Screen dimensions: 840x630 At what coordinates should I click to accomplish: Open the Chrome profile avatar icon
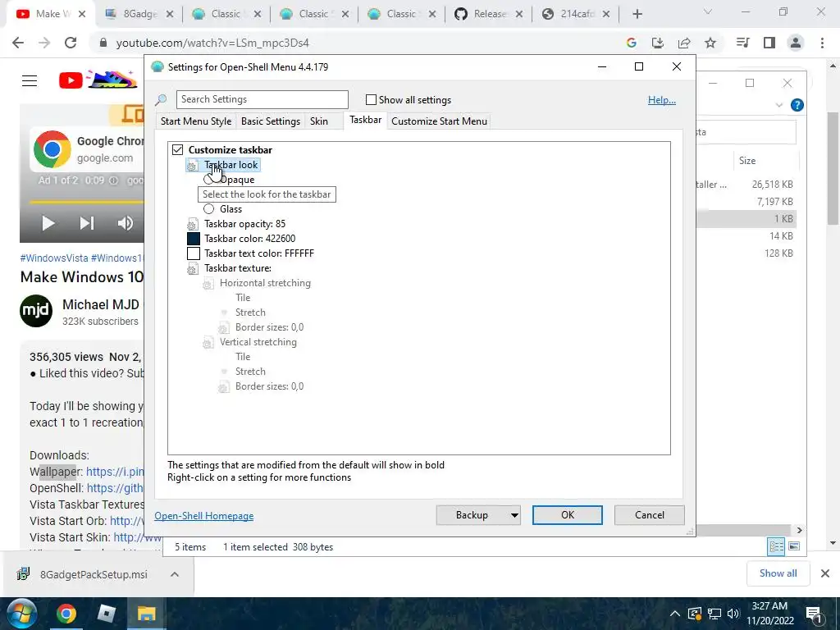[796, 43]
